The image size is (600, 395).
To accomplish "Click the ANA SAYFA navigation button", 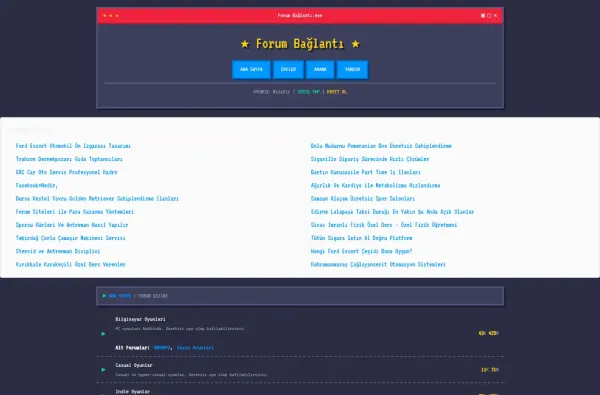I will tap(251, 69).
